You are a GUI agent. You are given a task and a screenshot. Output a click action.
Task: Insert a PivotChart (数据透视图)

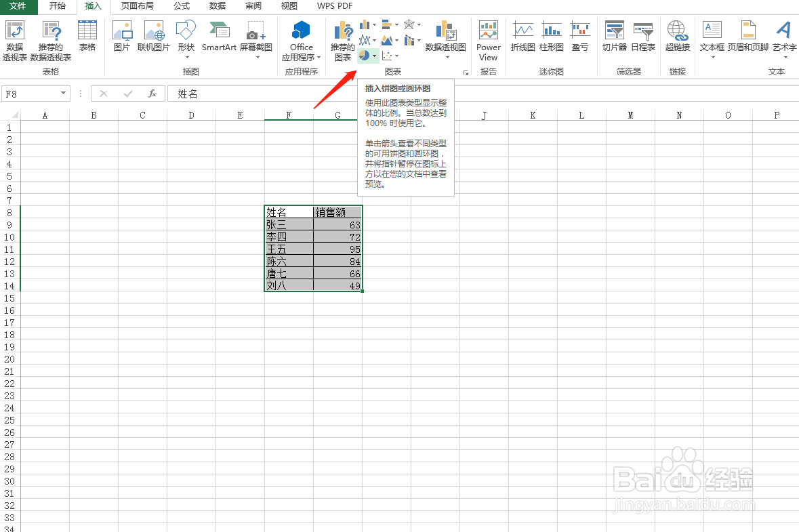(445, 40)
